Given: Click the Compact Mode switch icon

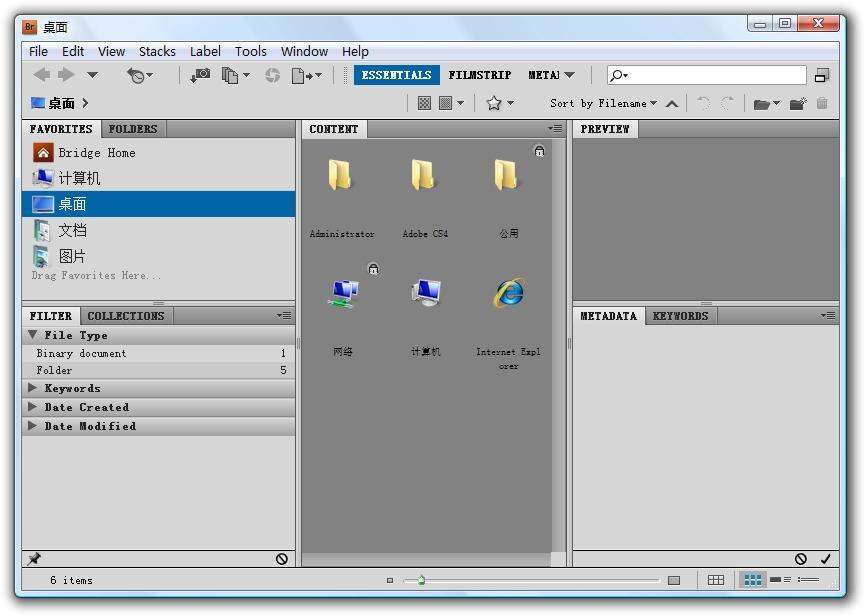Looking at the screenshot, I should (822, 75).
